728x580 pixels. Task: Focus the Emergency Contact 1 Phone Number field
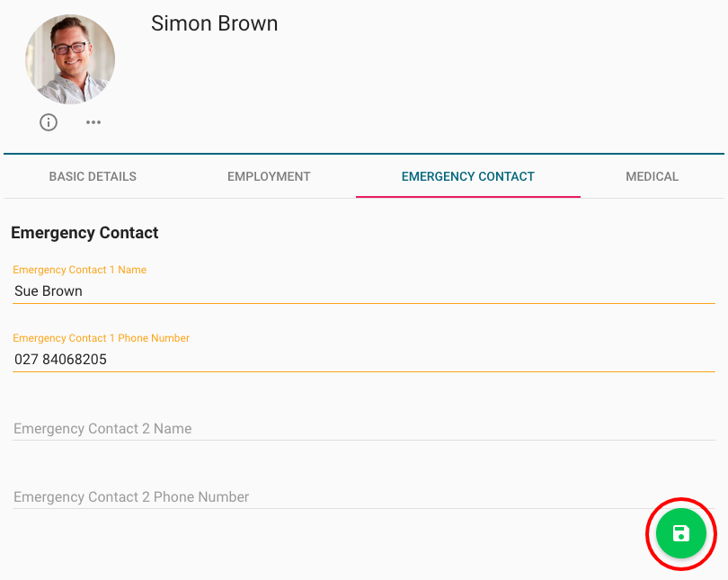point(363,360)
